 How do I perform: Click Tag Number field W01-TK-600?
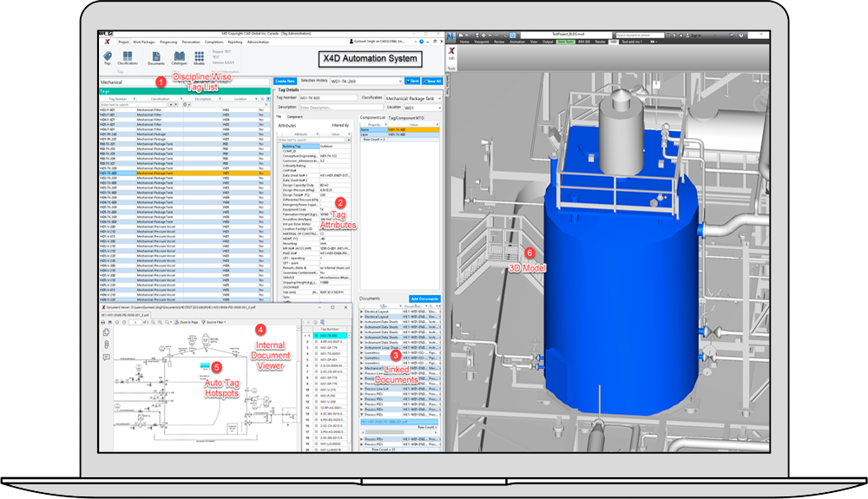click(x=328, y=98)
